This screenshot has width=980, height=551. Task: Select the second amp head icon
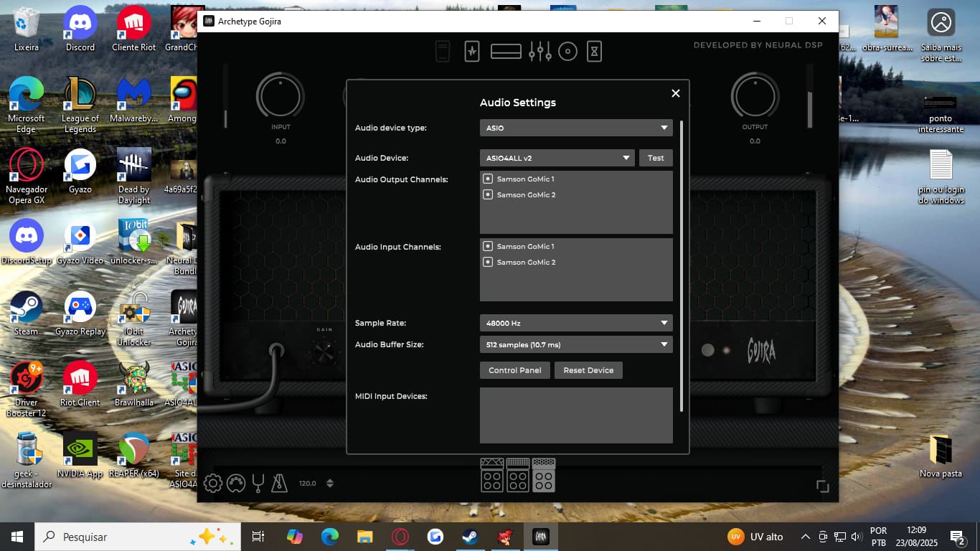(x=518, y=475)
